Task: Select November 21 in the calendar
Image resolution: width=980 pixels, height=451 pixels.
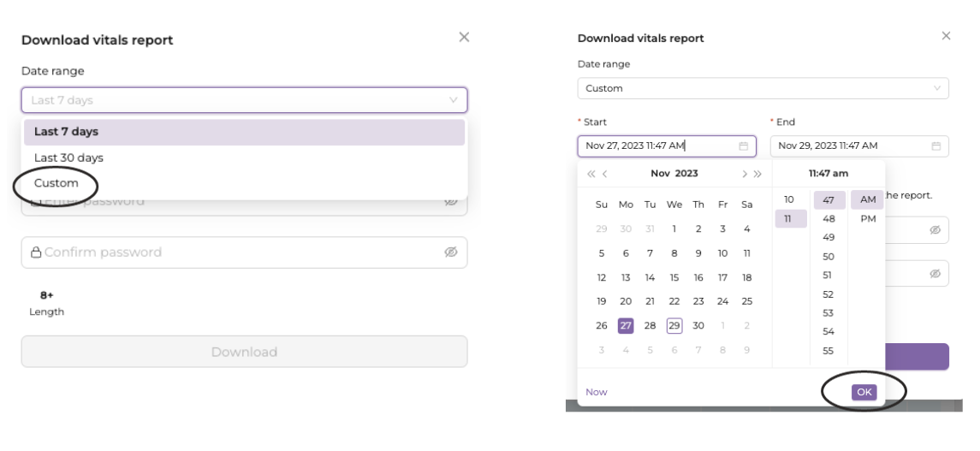Action: tap(650, 301)
